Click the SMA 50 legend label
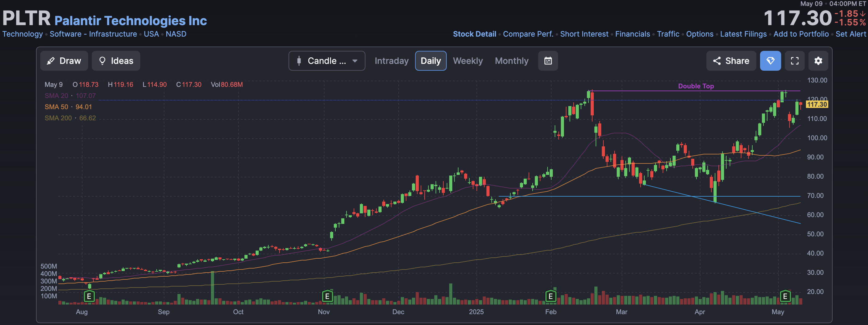 click(56, 107)
